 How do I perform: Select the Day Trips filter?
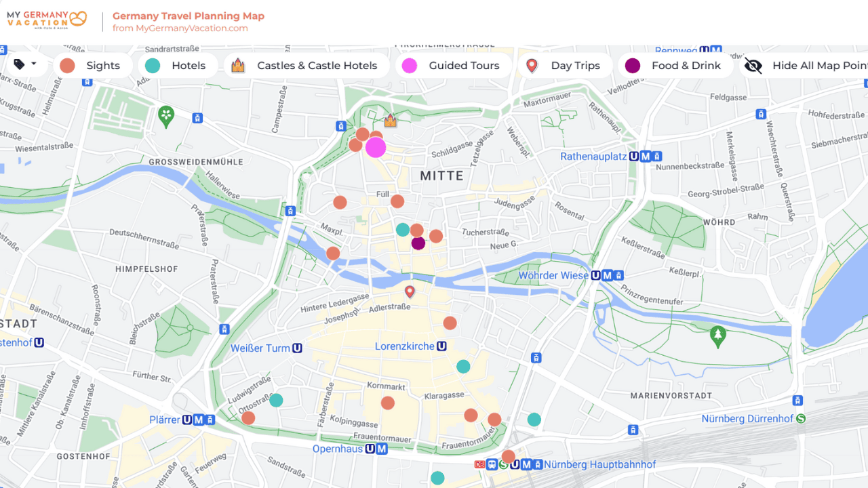click(x=565, y=66)
